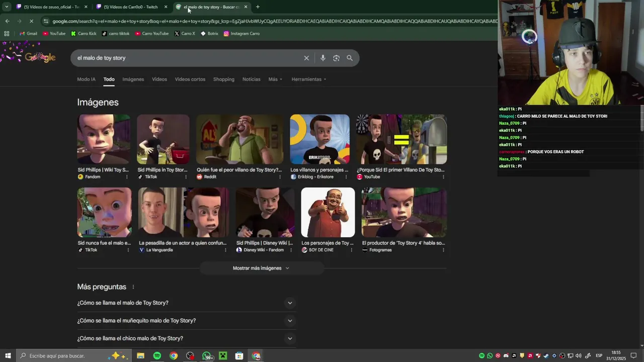Image resolution: width=644 pixels, height=362 pixels.
Task: Open the Chrome apps grid icon
Action: 7,34
